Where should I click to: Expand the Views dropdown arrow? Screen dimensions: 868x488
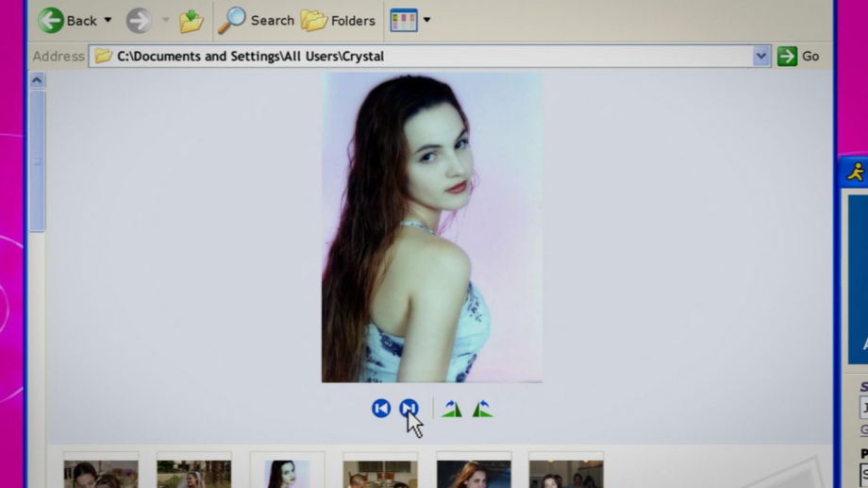[x=426, y=20]
